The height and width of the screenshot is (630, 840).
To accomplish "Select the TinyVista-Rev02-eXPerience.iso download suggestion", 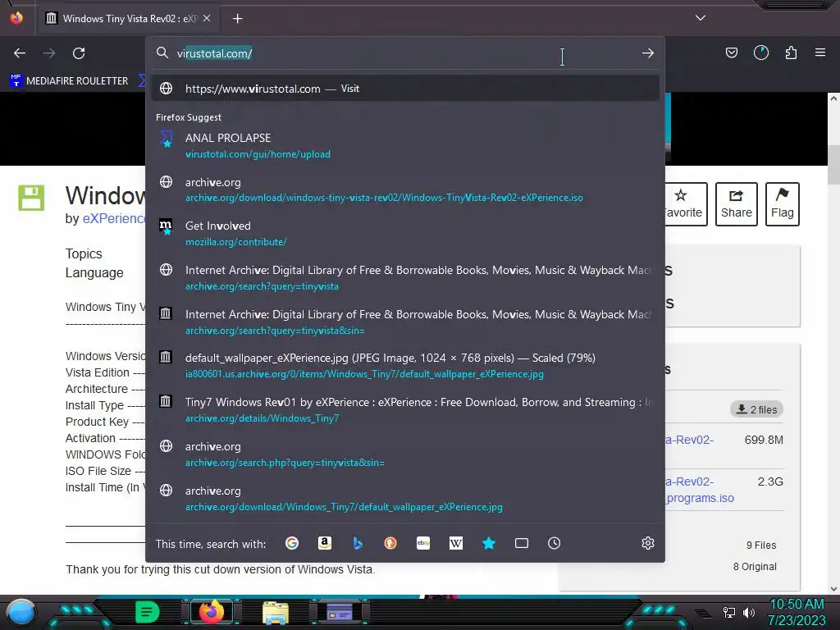I will coord(405,189).
